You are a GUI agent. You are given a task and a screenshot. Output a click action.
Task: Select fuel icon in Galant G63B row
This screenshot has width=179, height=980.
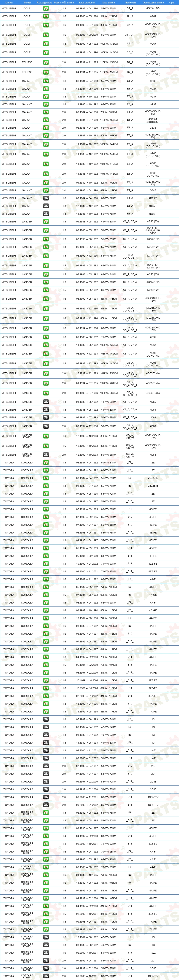(46, 128)
